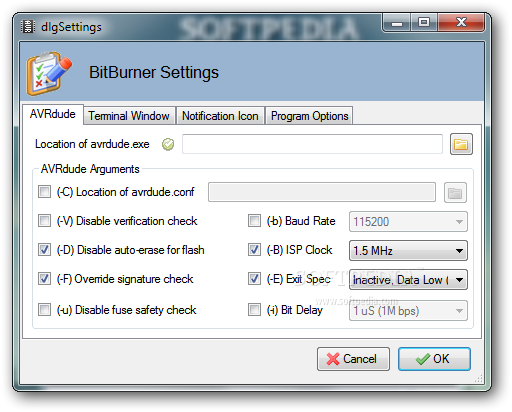512x412 pixels.
Task: Switch to the Program Options tab
Action: (x=309, y=116)
